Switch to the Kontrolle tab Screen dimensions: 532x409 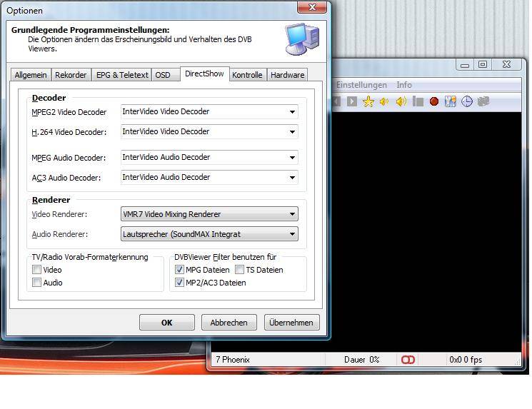click(247, 75)
